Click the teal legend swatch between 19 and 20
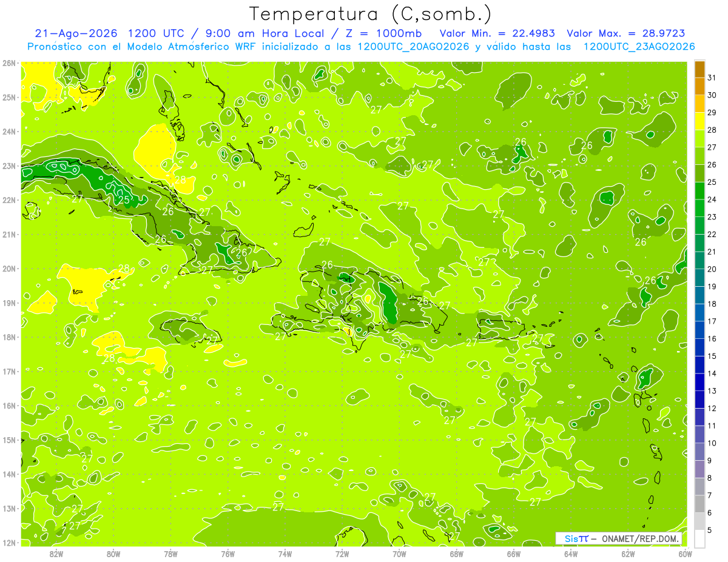The height and width of the screenshot is (562, 728). [x=699, y=278]
